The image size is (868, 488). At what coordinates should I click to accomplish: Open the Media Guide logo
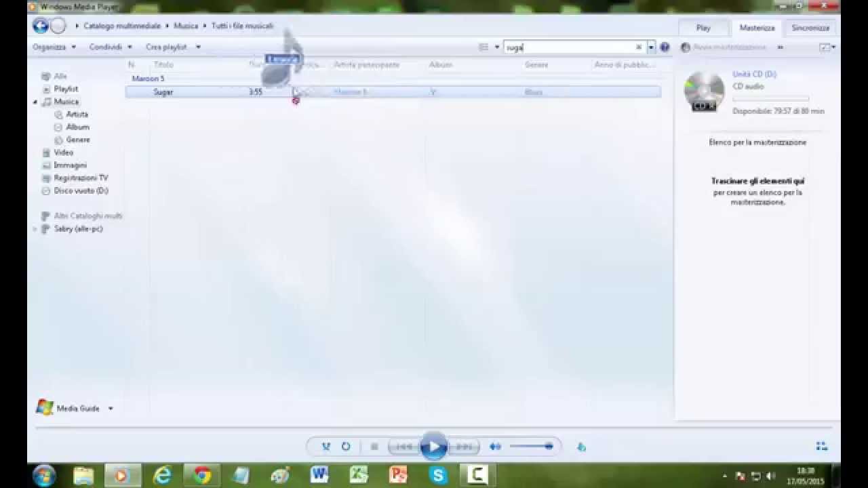point(45,407)
